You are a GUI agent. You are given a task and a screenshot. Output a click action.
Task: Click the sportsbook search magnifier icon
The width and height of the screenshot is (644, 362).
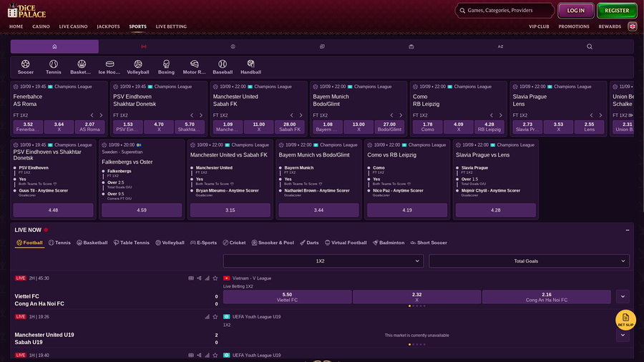pyautogui.click(x=590, y=47)
